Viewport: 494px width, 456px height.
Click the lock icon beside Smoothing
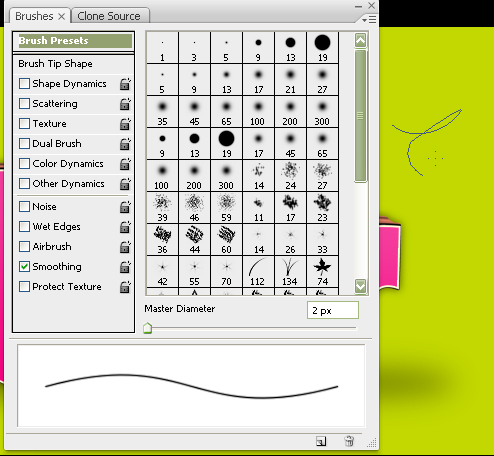click(x=125, y=267)
